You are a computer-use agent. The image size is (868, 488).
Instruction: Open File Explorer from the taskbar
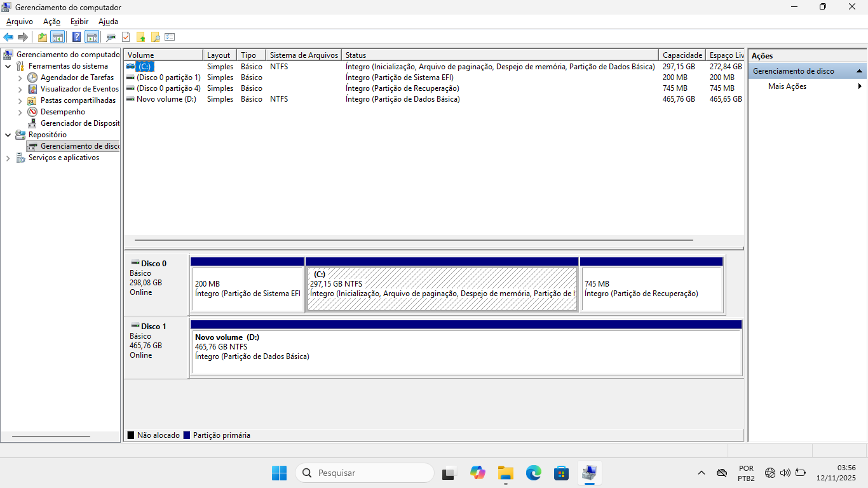[x=505, y=473]
